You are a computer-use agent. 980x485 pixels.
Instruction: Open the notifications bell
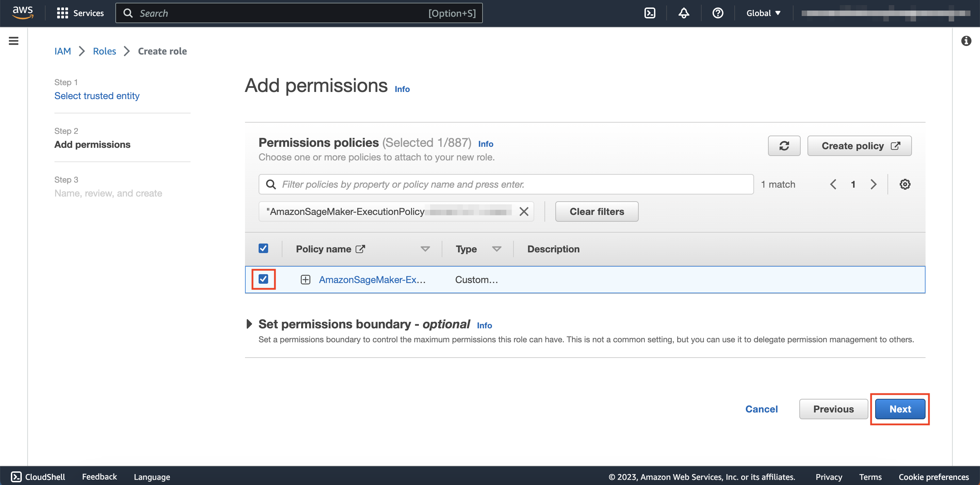(684, 13)
